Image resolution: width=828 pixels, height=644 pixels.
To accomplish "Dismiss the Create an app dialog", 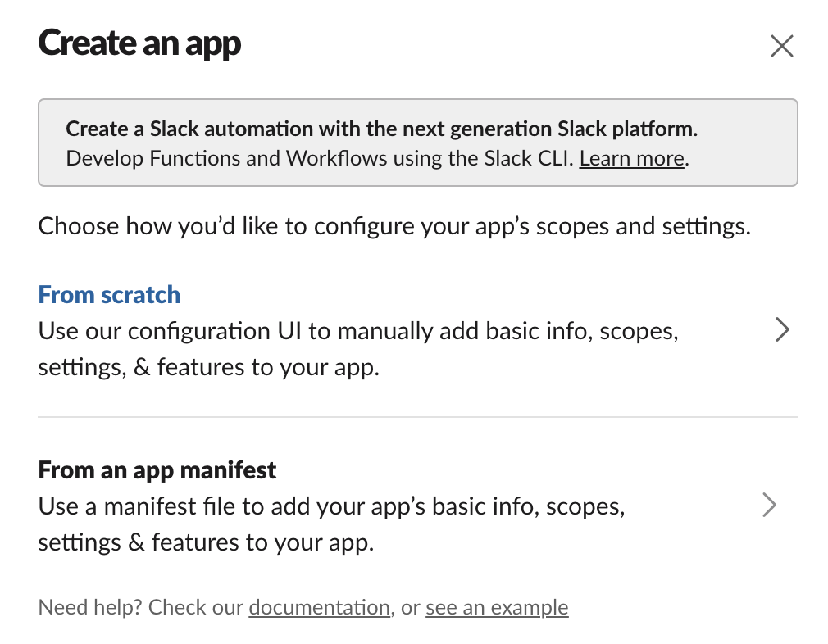I will point(781,46).
